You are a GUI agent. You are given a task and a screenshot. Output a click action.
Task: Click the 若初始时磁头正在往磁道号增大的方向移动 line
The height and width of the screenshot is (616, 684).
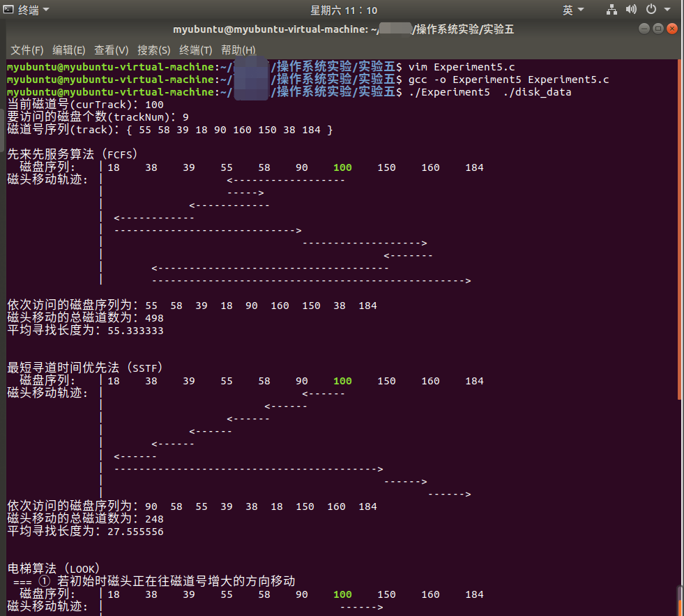(176, 581)
